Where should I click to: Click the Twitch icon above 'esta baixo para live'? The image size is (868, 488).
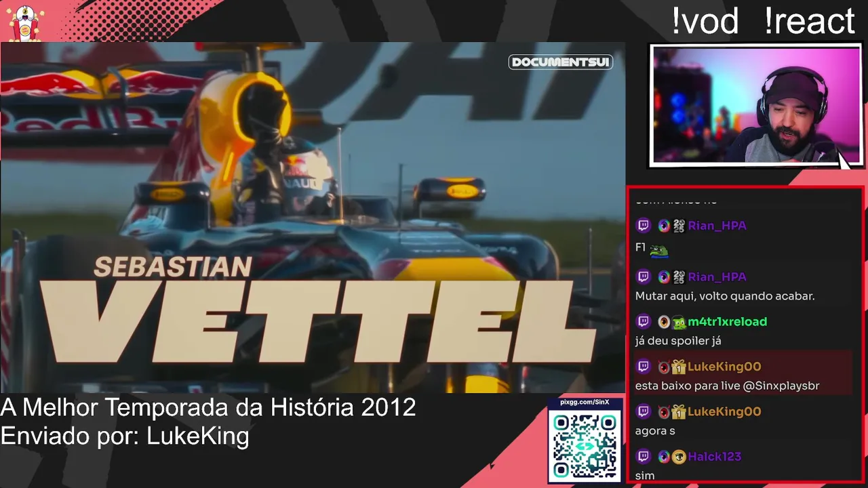pos(644,367)
